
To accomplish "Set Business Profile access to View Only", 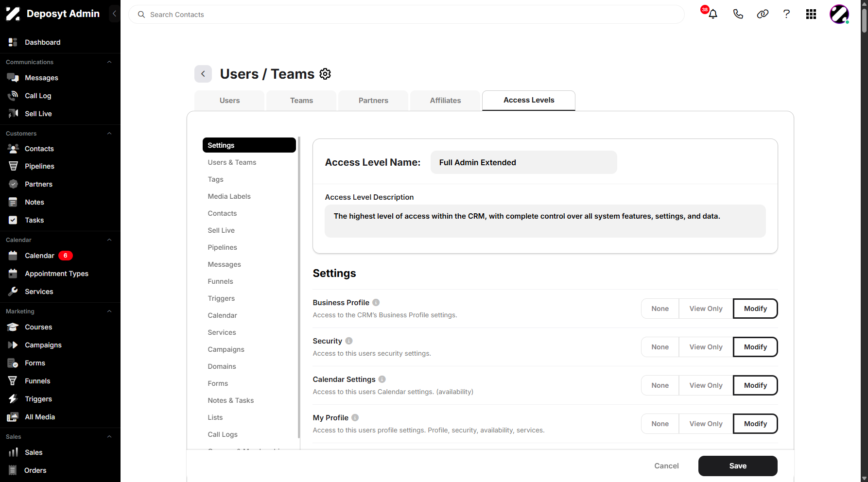I will pos(706,309).
